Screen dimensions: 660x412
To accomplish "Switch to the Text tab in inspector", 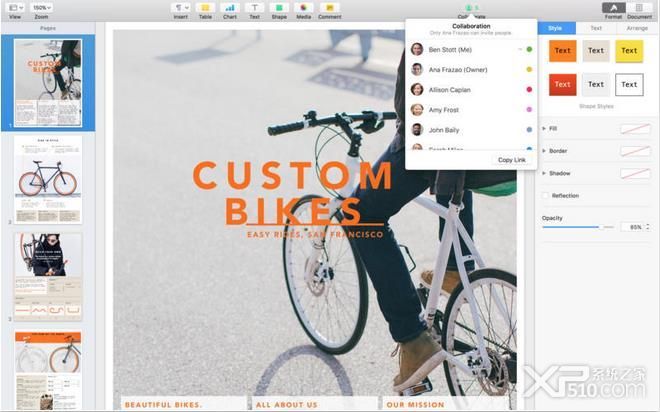I will [x=596, y=28].
